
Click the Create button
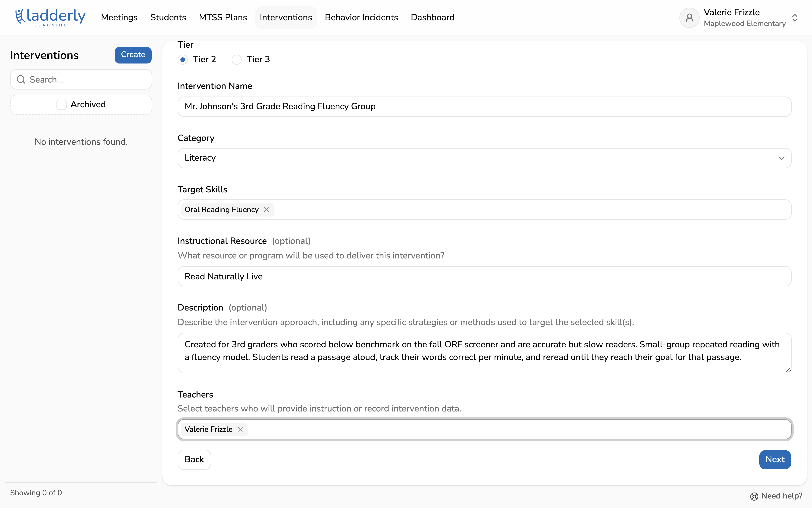click(x=133, y=55)
